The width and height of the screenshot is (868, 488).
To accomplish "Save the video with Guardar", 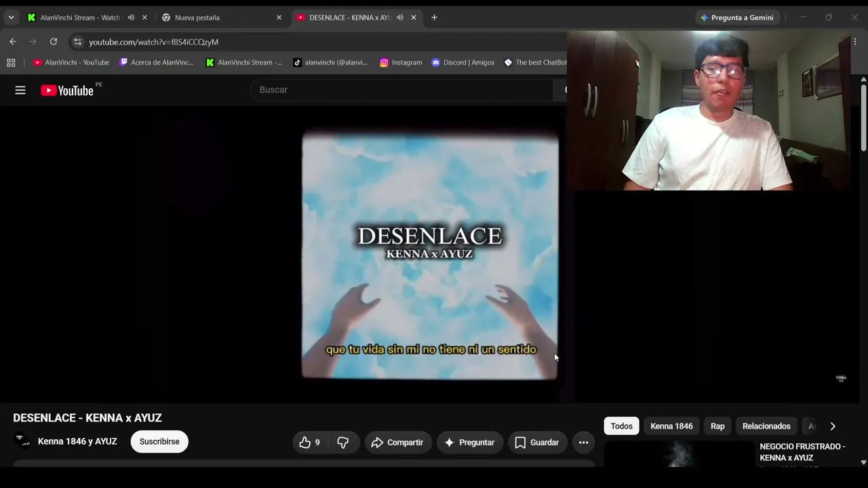I will [537, 443].
